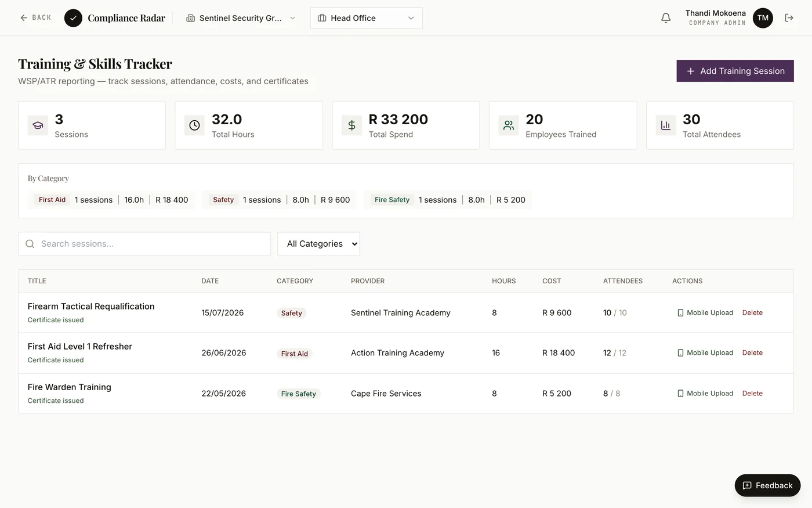Screen dimensions: 812x508
Task: Click the briefcase icon in Head Office selector
Action: [x=322, y=18]
